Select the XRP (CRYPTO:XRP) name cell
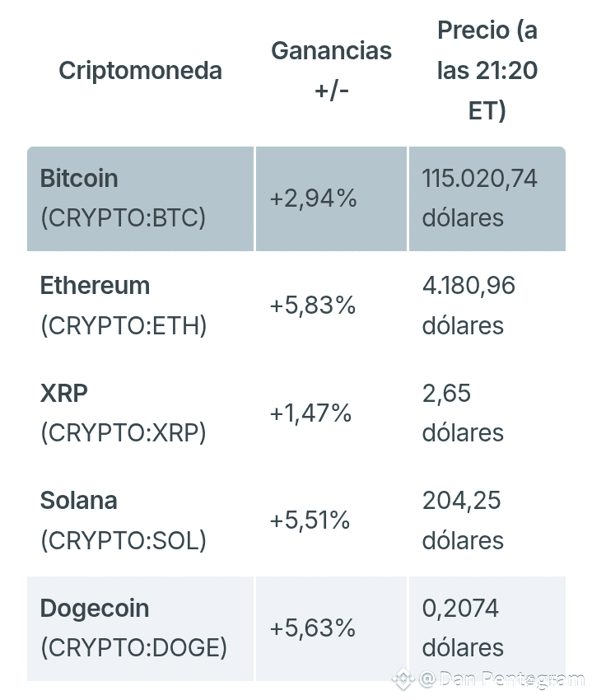Screen dimensions: 592x700 point(124,413)
